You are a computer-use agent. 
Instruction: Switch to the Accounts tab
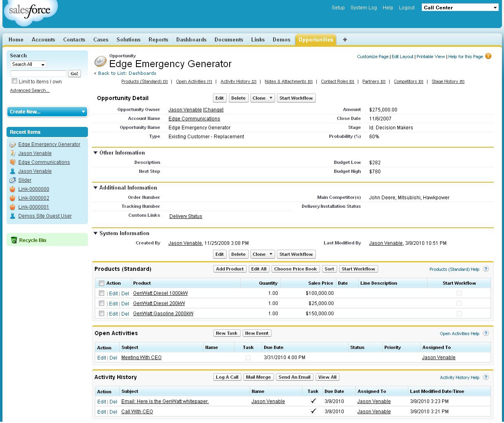[x=43, y=39]
